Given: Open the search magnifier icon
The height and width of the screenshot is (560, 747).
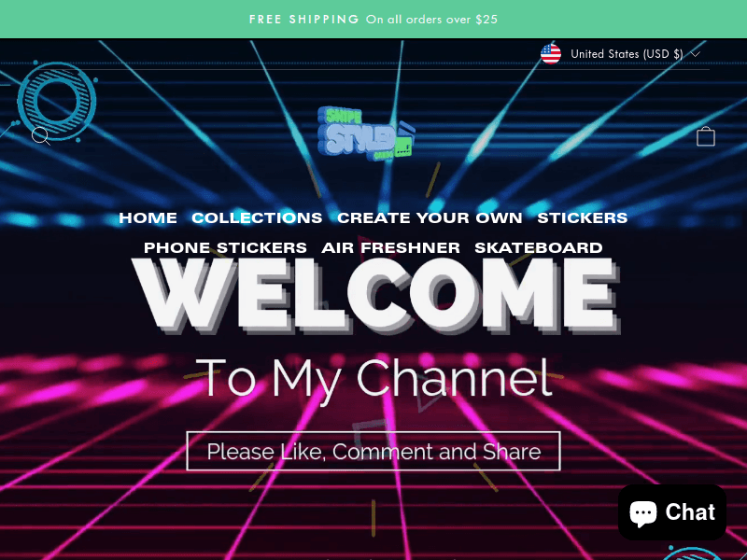Looking at the screenshot, I should (x=41, y=136).
